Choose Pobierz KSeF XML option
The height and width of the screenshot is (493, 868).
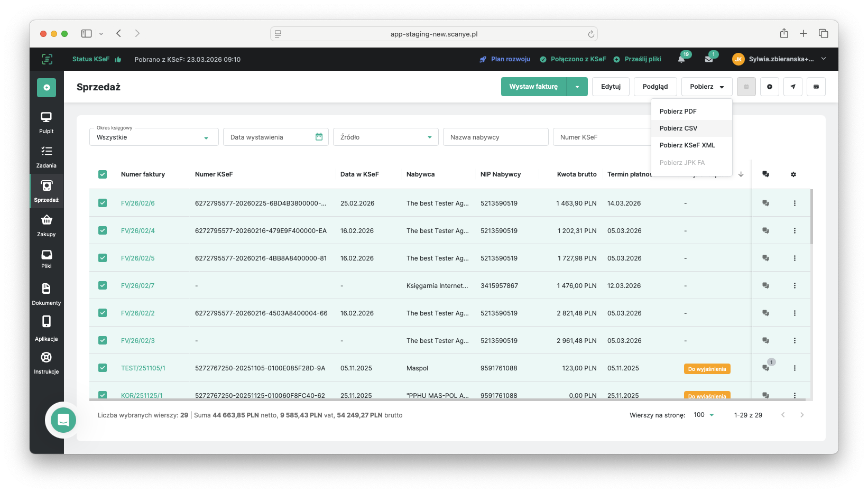point(691,145)
